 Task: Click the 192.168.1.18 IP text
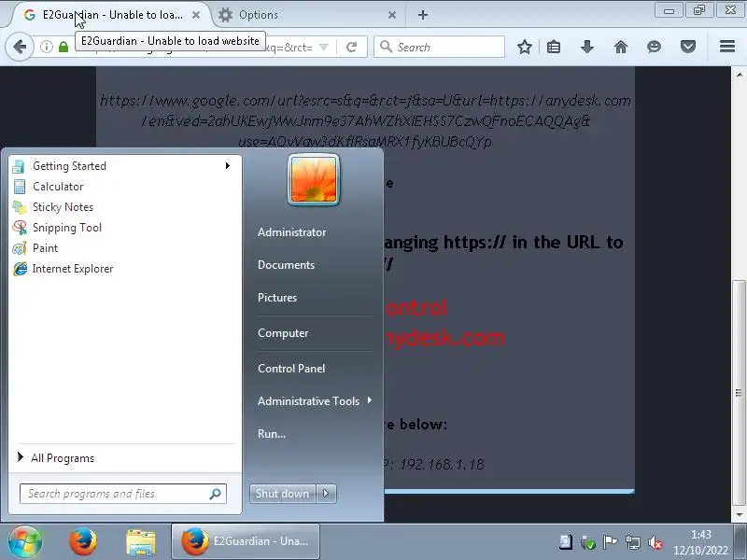click(x=442, y=464)
